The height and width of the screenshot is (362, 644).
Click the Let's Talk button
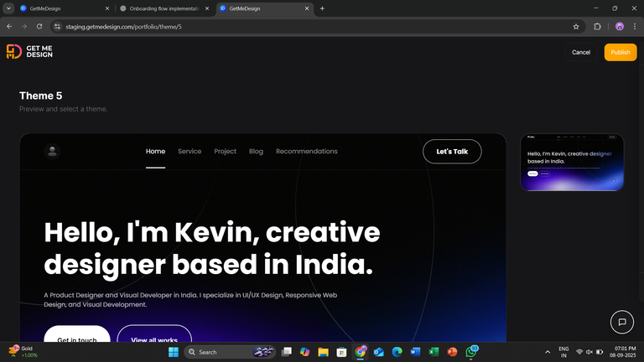pos(452,152)
